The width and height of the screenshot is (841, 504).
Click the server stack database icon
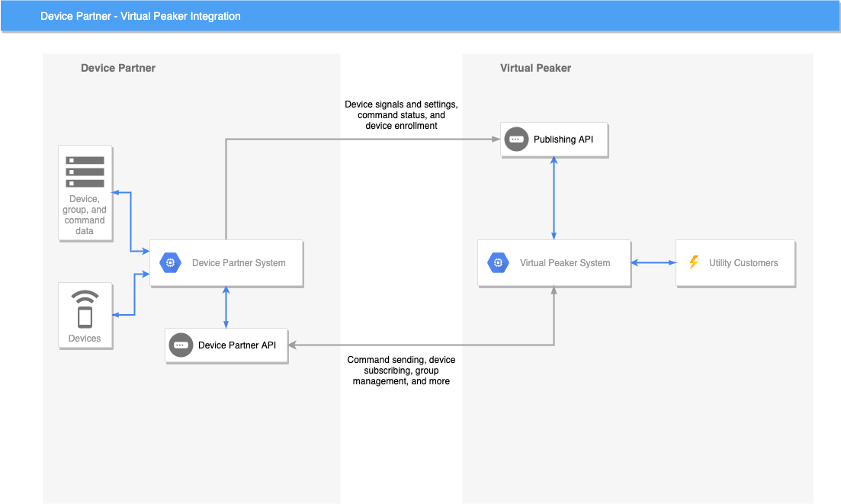point(85,172)
